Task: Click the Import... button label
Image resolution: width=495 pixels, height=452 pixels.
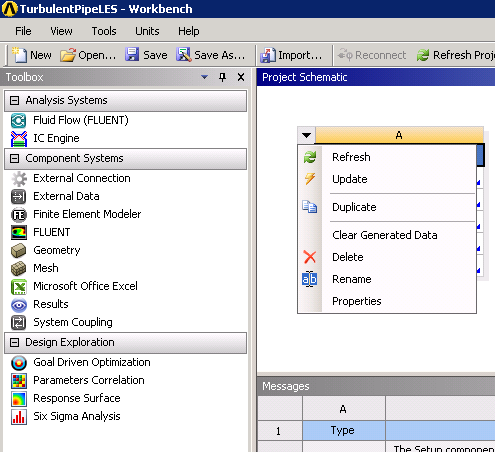Action: 300,55
